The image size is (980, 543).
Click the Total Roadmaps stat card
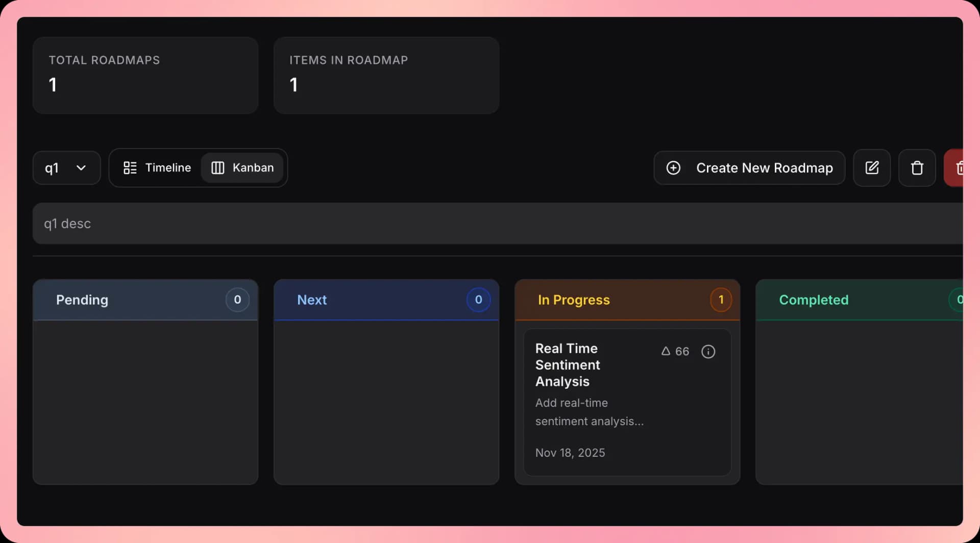(x=145, y=75)
